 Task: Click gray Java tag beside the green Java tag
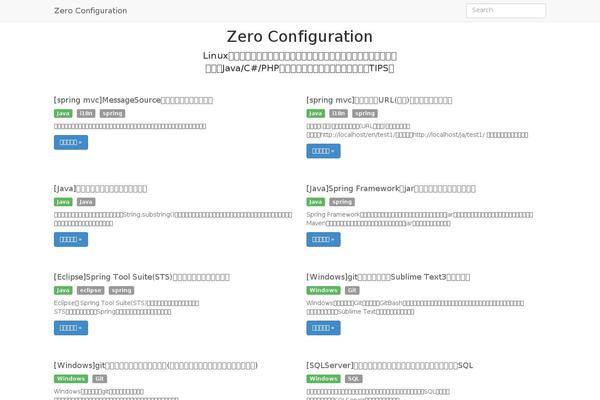pyautogui.click(x=86, y=202)
